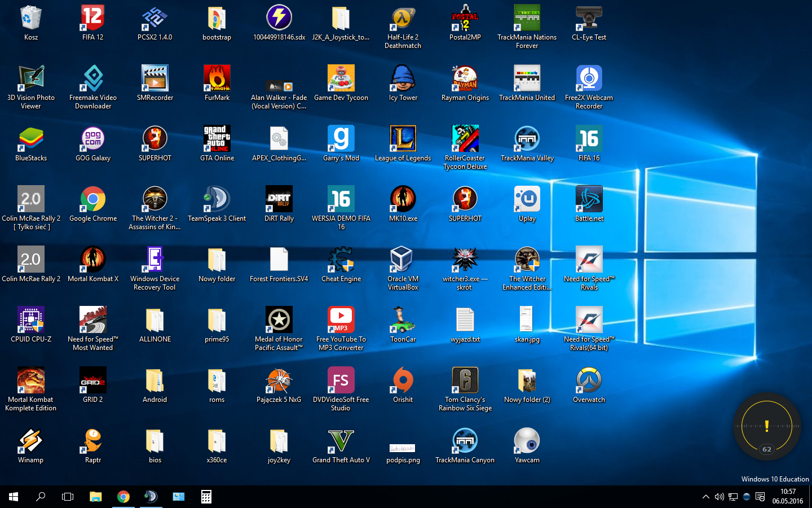Open CL-Eye Test shortcut
This screenshot has height=508, width=812.
point(589,18)
